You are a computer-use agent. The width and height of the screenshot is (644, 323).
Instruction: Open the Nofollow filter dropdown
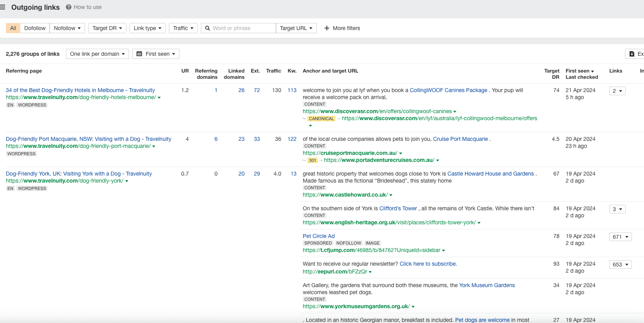[x=67, y=28]
